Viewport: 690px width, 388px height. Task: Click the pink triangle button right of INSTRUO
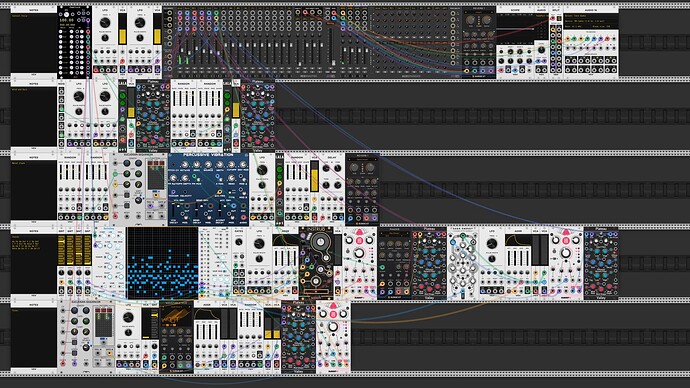360,232
